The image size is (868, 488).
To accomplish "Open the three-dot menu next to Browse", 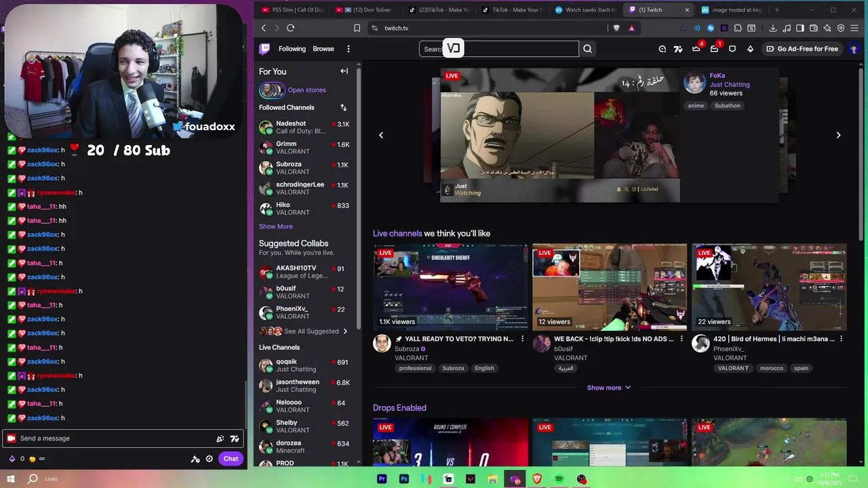I will tap(348, 49).
